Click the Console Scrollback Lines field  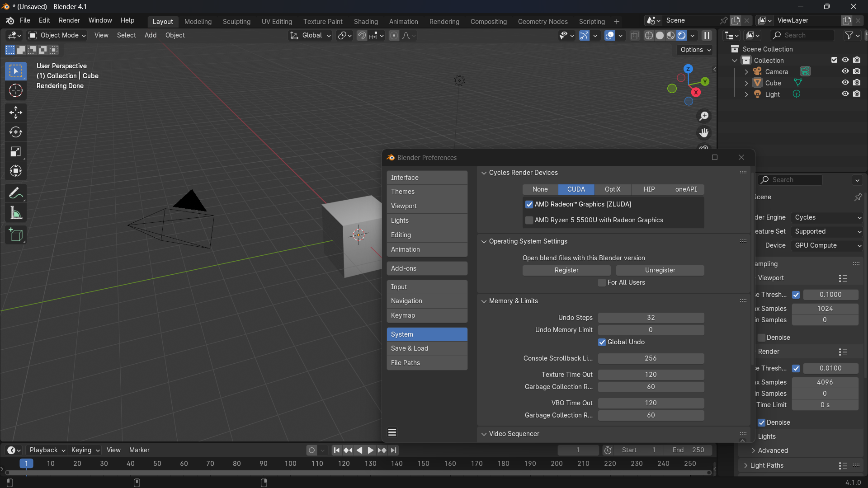point(651,358)
